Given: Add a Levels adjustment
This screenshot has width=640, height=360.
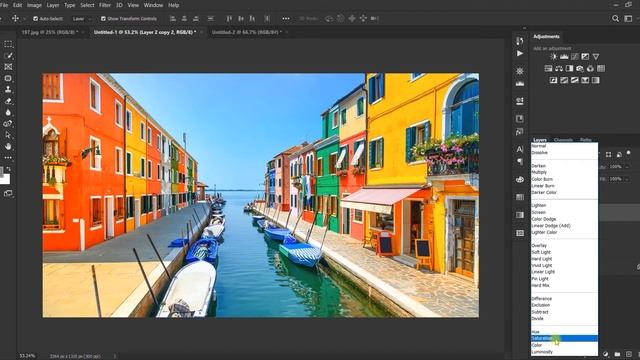Looking at the screenshot, I should [x=564, y=57].
